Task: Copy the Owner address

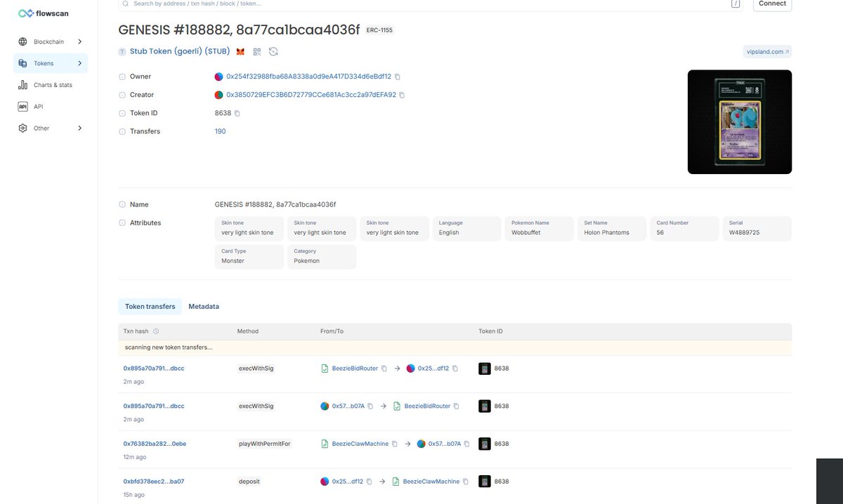Action: click(x=398, y=77)
